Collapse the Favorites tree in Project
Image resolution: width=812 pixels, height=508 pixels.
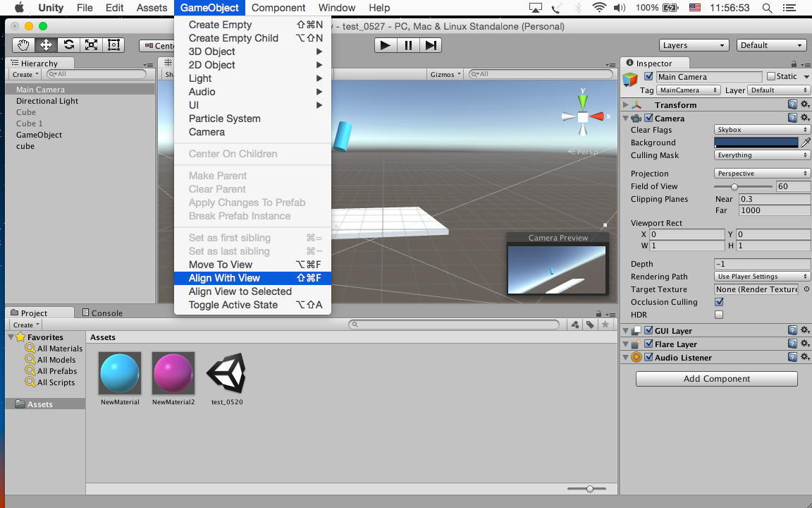coord(11,337)
